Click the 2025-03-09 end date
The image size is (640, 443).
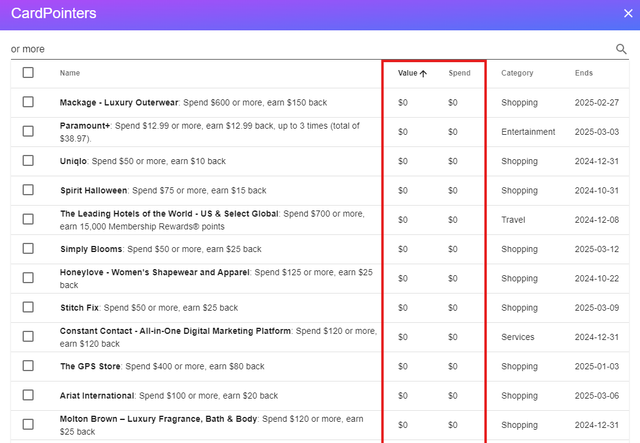pyautogui.click(x=597, y=308)
